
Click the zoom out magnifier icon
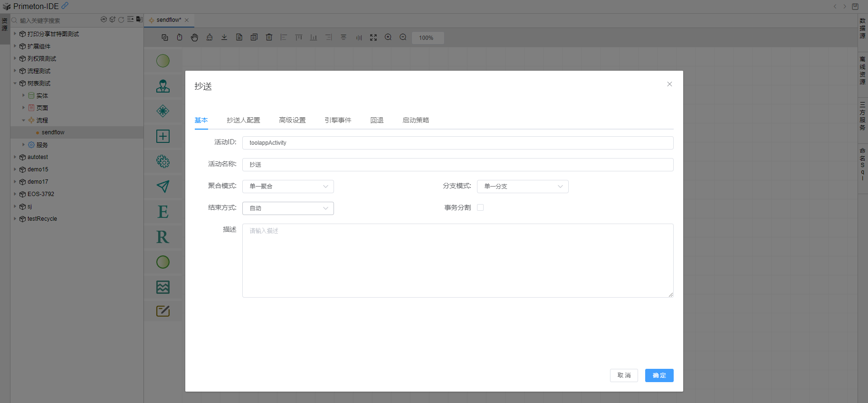pos(403,37)
